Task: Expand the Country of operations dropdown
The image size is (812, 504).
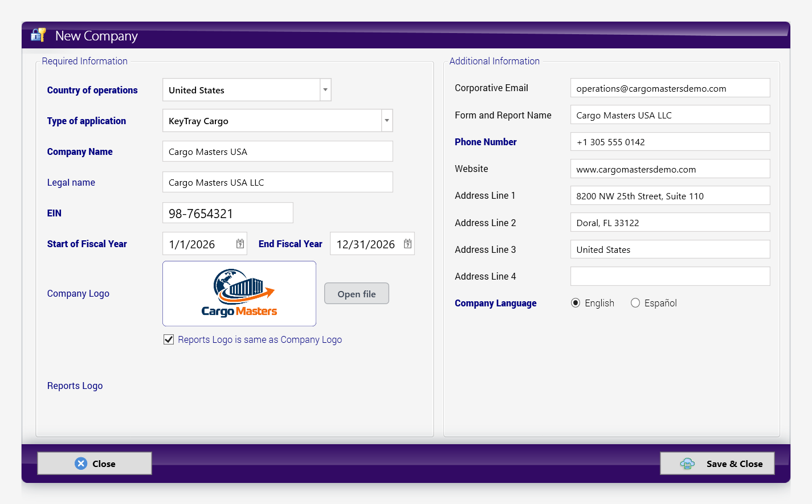Action: pyautogui.click(x=325, y=90)
